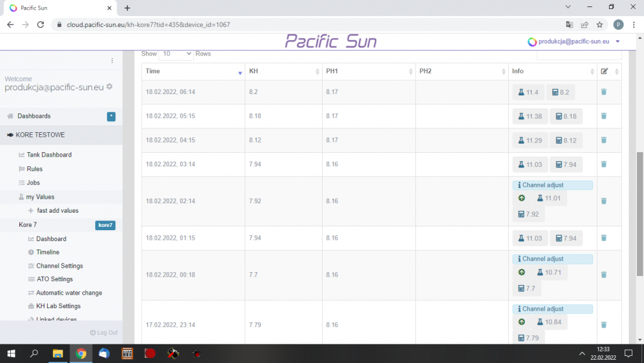Delete the 18.02.2022, 06:14 row with trash icon
Viewport: 644px width, 363px height.
(x=603, y=92)
